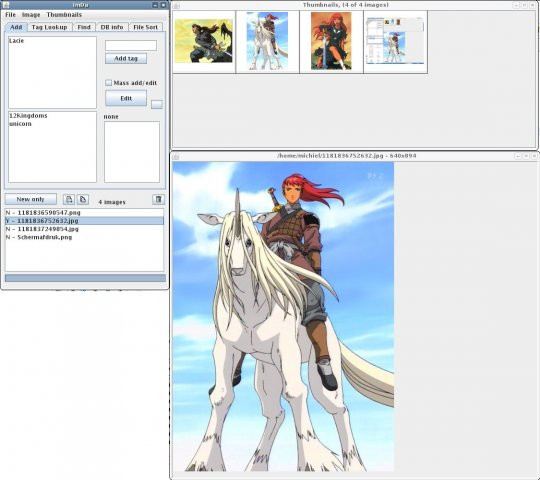The image size is (540, 480).
Task: Click the Edit button
Action: coord(126,98)
